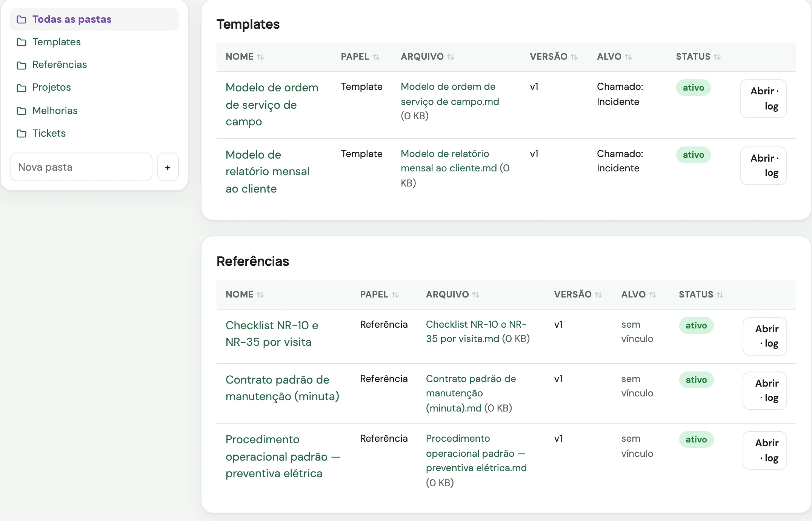This screenshot has height=521, width=812.
Task: Click the folder icon next to Tickets
Action: point(22,133)
